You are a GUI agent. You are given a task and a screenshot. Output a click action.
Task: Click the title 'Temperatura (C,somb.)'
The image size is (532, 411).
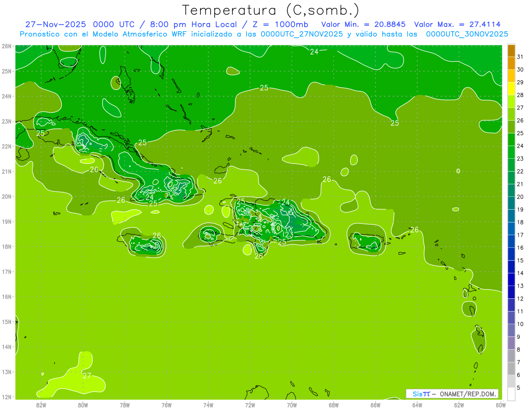click(271, 10)
